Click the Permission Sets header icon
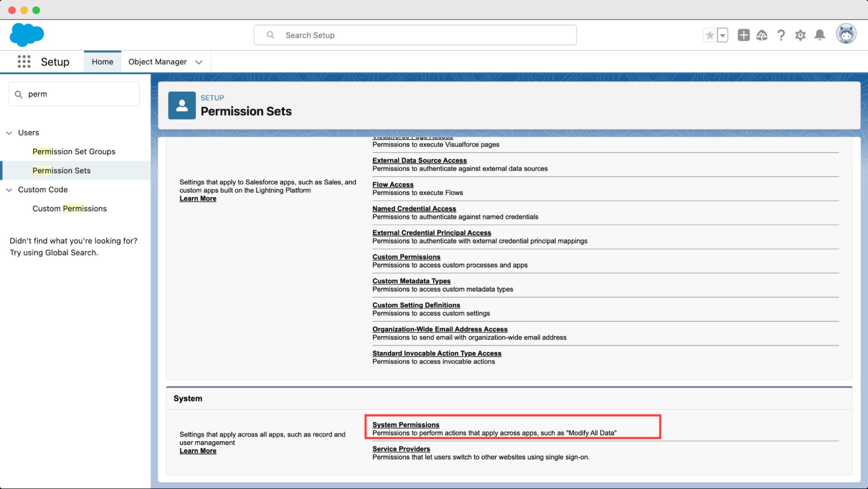This screenshot has height=489, width=868. (x=182, y=105)
